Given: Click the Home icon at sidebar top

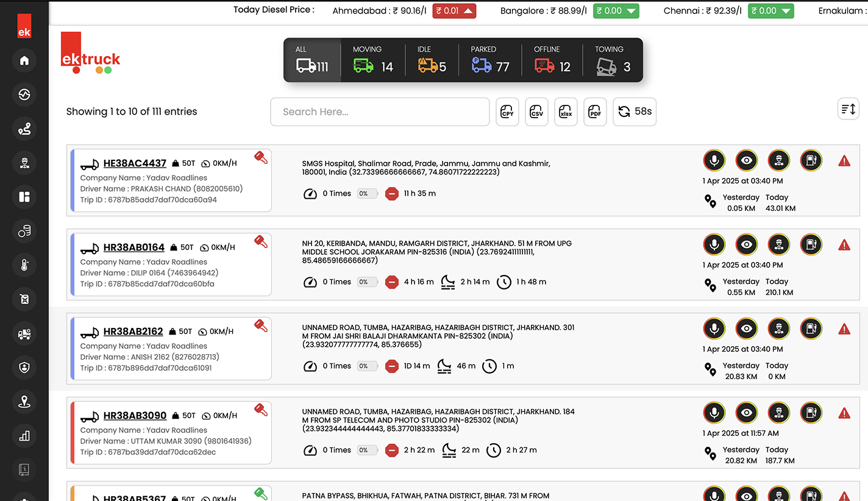Looking at the screenshot, I should coord(24,60).
